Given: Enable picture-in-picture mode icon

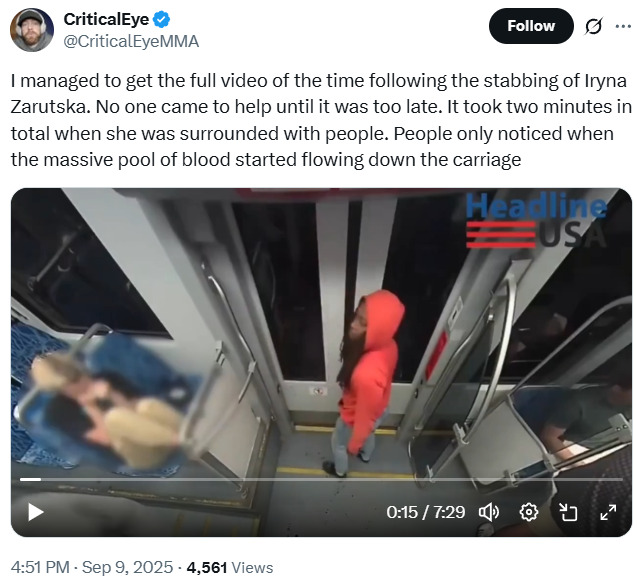Looking at the screenshot, I should (568, 512).
